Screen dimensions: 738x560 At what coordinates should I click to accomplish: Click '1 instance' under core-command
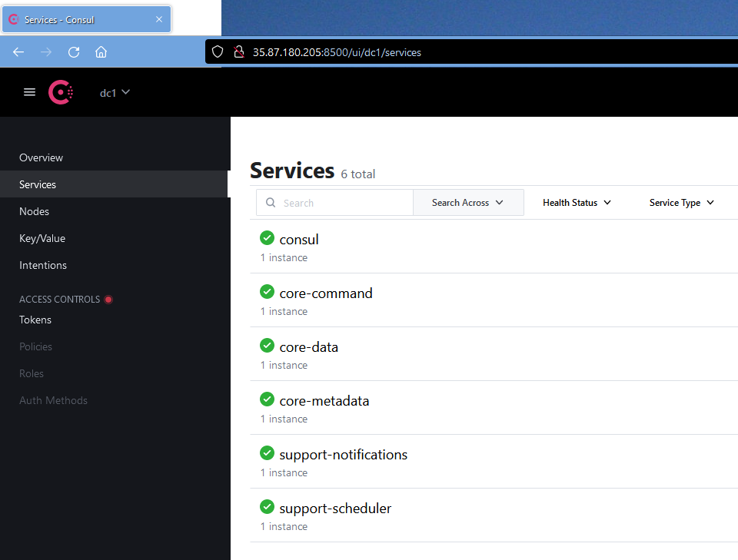point(284,311)
